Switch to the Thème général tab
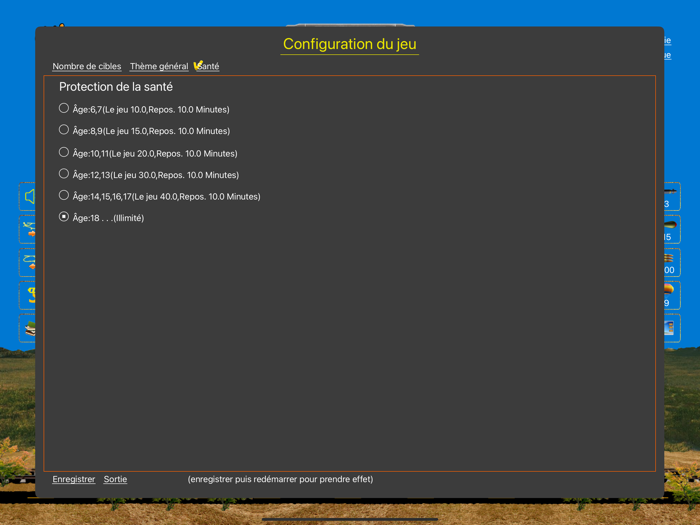Screen dimensions: 700x525 coord(159,66)
